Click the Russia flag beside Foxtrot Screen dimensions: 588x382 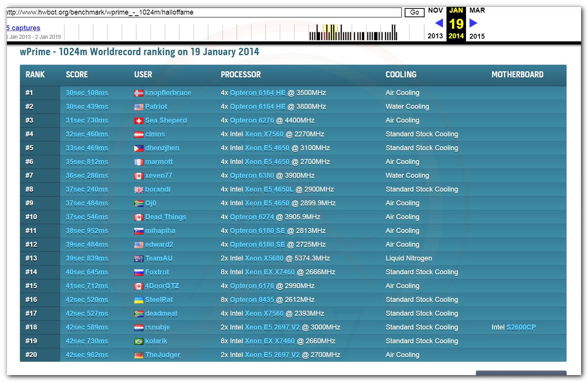click(138, 272)
